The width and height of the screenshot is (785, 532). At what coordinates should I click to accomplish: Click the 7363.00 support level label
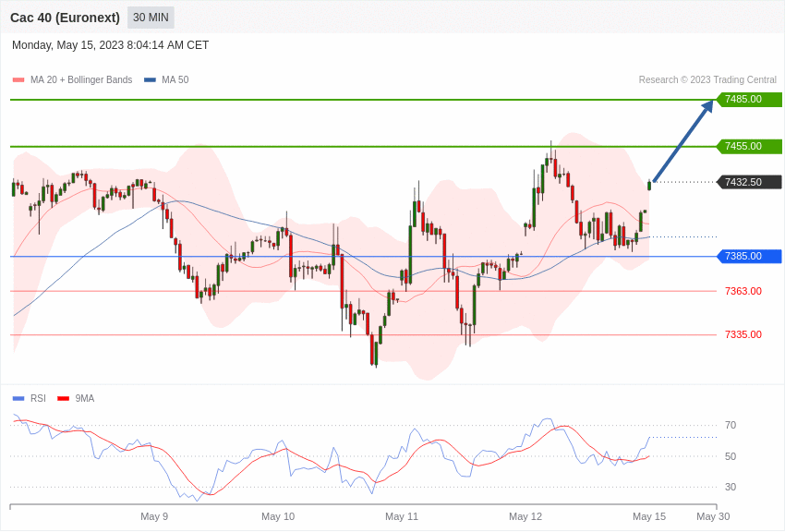pyautogui.click(x=743, y=291)
